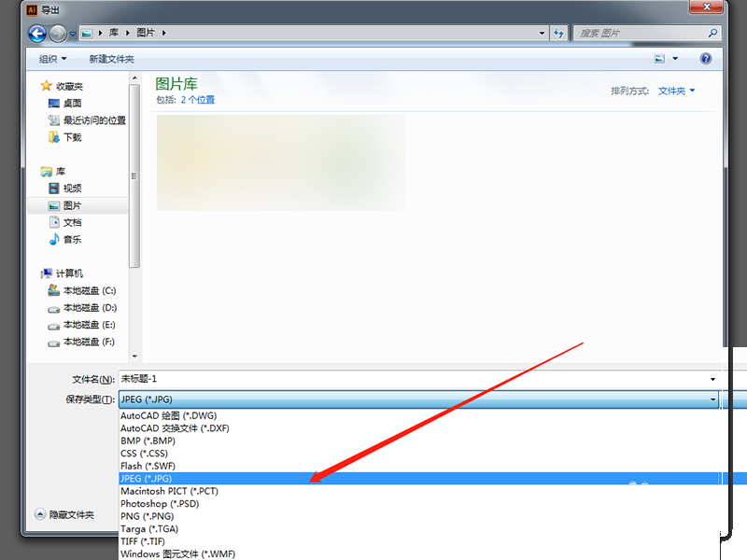Open the 2 个位置 link
This screenshot has height=560, width=747.
point(198,100)
